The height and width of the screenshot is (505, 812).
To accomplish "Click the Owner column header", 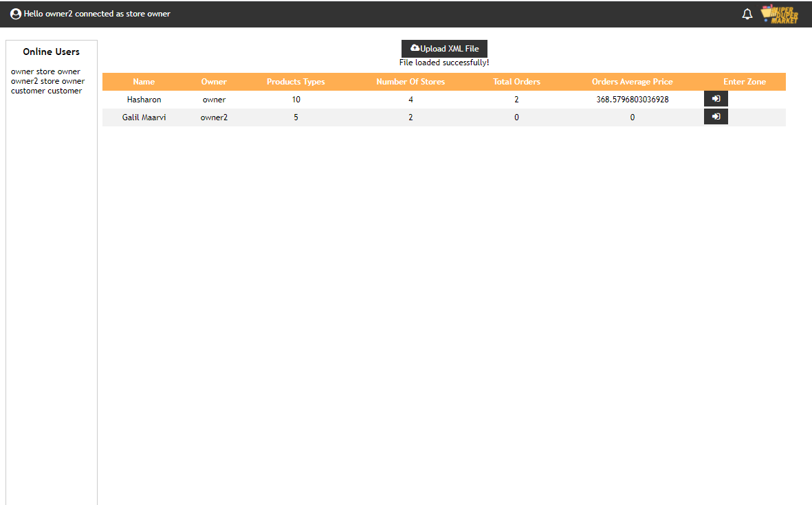I will [x=214, y=82].
